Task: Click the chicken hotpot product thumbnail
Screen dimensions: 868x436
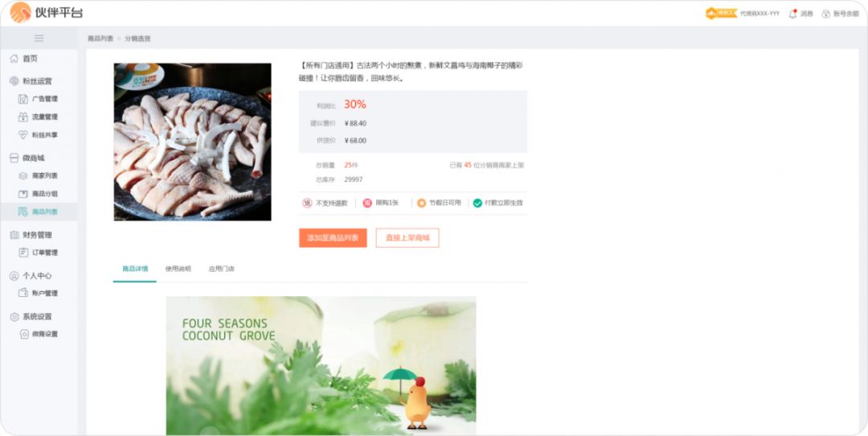Action: 193,142
